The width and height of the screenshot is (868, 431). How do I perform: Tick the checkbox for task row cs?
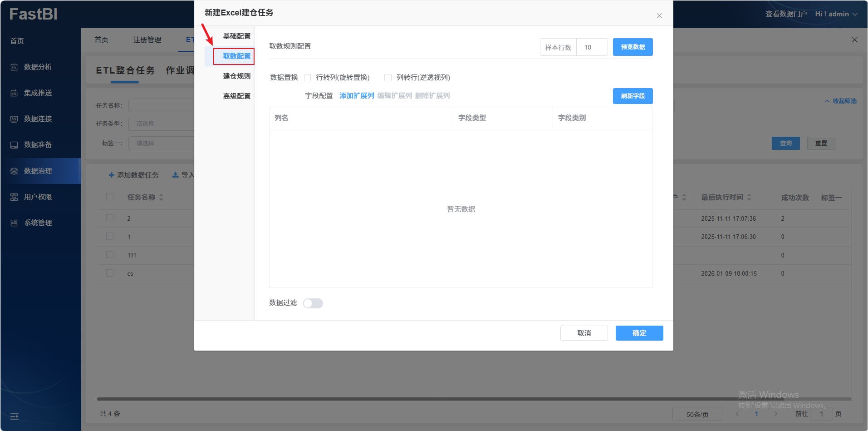pos(110,273)
